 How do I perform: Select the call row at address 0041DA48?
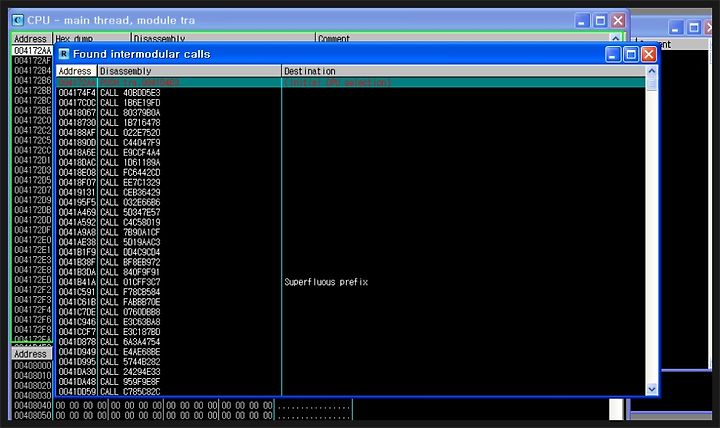tap(351, 382)
